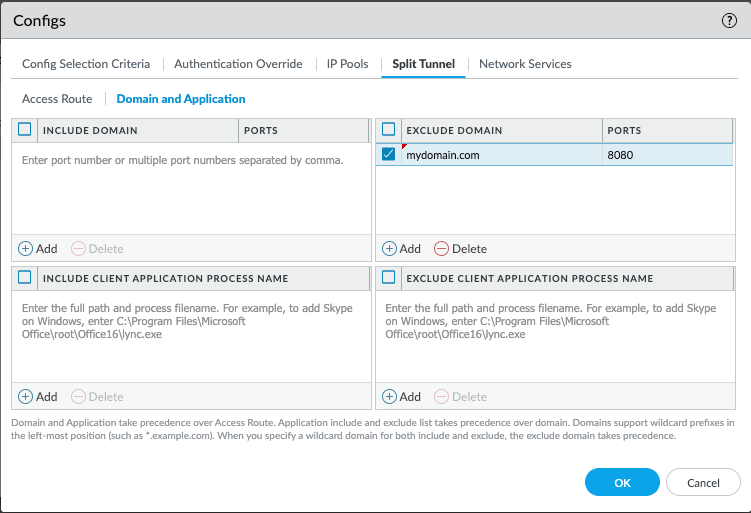
Task: Check the Include Domain select-all checkbox
Action: pyautogui.click(x=25, y=130)
